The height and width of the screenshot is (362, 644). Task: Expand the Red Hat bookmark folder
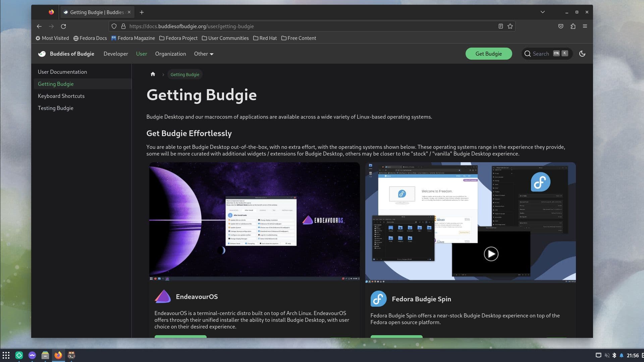[x=265, y=38]
